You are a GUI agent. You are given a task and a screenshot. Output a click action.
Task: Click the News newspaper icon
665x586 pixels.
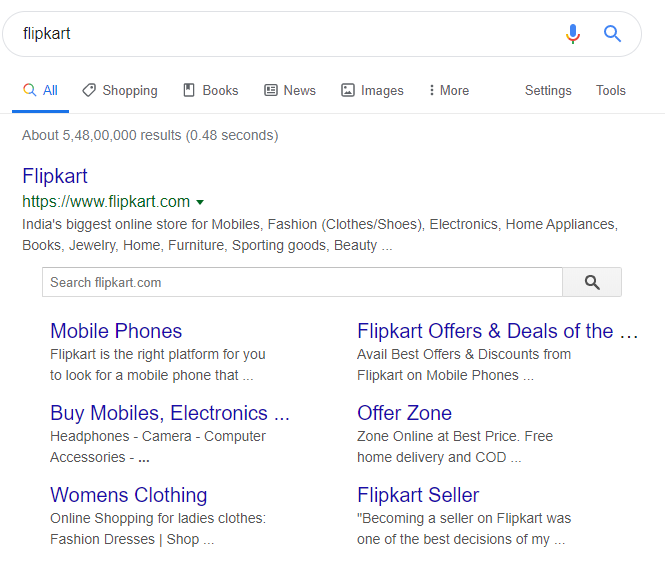tap(271, 90)
